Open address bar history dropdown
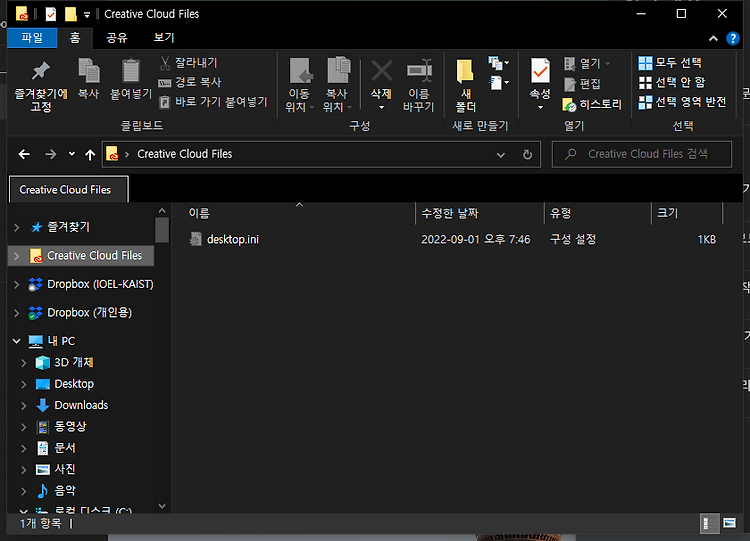 [x=500, y=155]
